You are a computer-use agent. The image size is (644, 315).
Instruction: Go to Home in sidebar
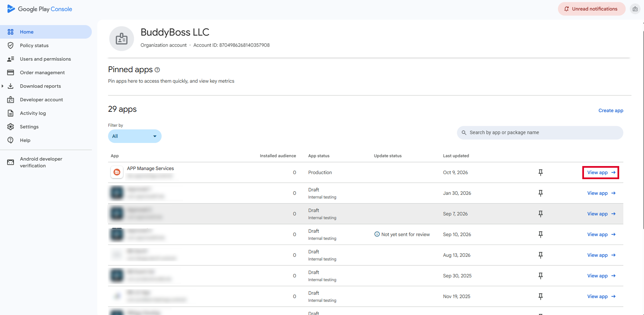[46, 32]
